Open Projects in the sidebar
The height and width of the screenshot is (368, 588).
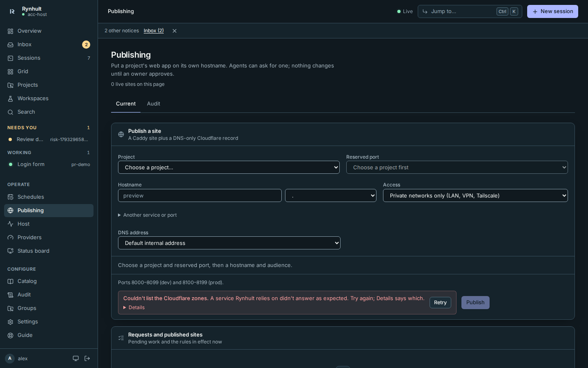[x=49, y=85]
